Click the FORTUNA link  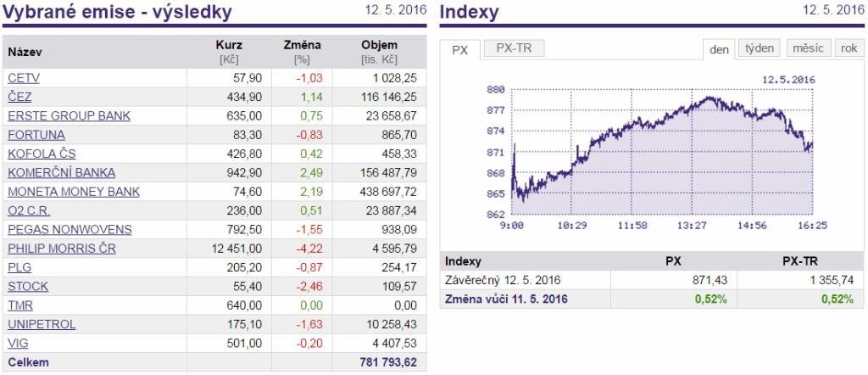36,135
